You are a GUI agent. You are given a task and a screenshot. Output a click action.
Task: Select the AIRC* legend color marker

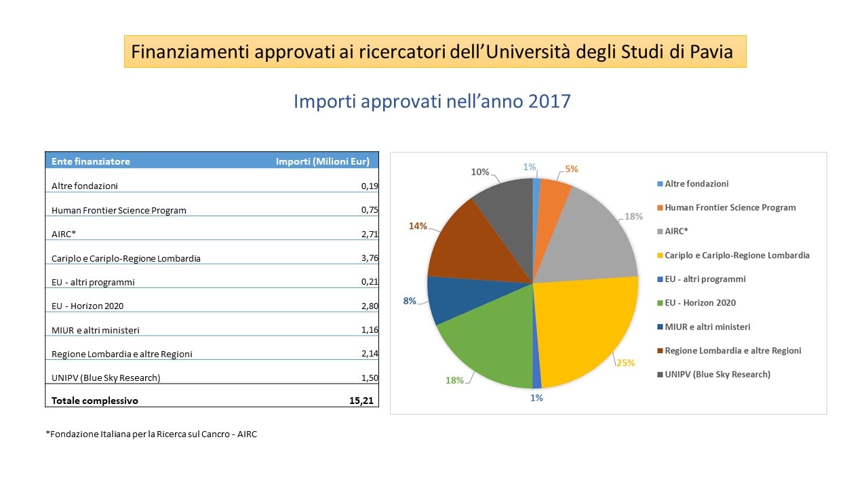click(660, 232)
